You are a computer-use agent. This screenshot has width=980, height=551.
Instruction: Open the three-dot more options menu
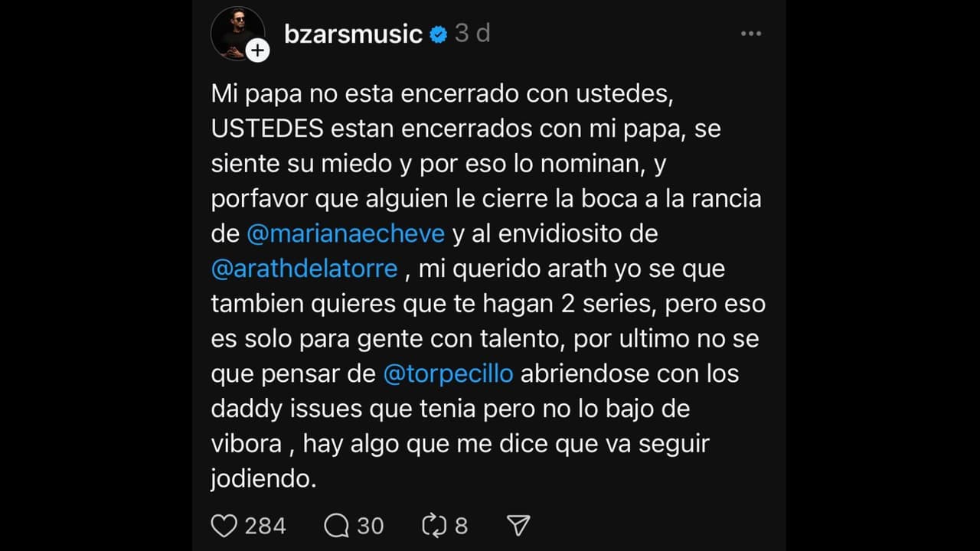click(x=751, y=34)
